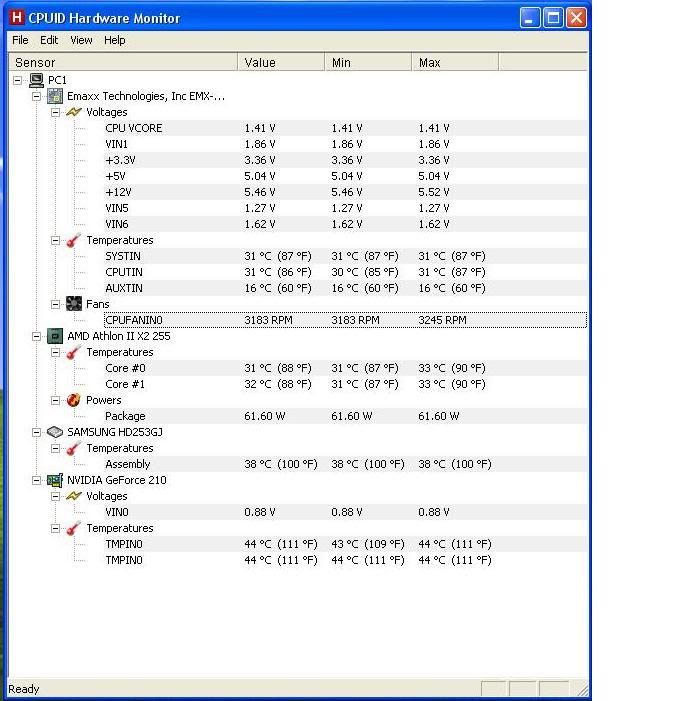
Task: Collapse the NVIDIA GeForce 210 node
Action: point(37,481)
